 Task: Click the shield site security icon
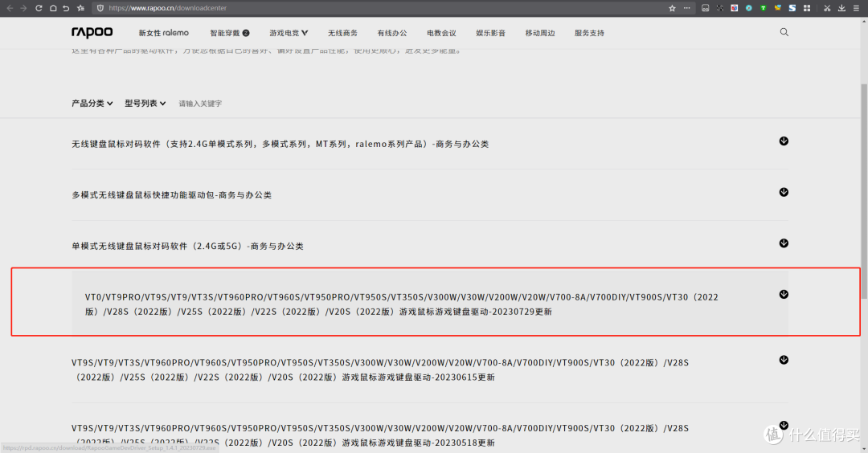coord(100,8)
